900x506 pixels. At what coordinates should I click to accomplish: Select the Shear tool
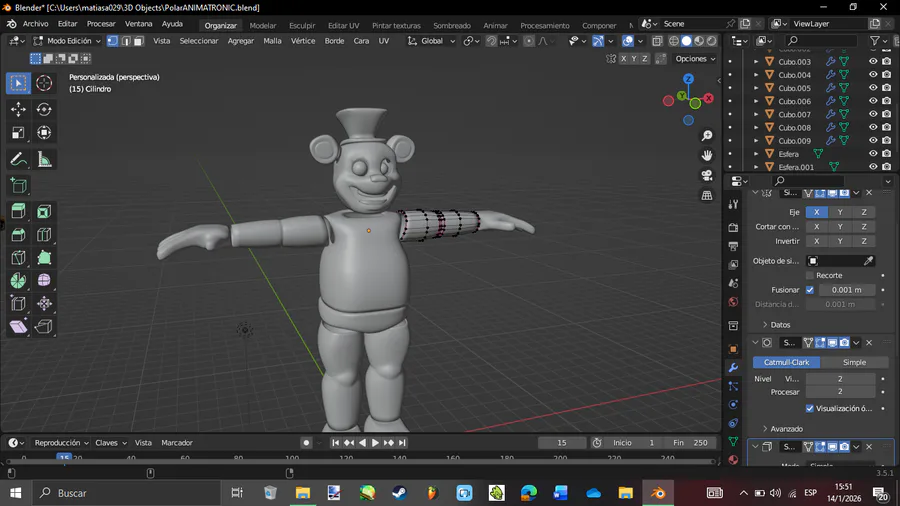coord(18,326)
